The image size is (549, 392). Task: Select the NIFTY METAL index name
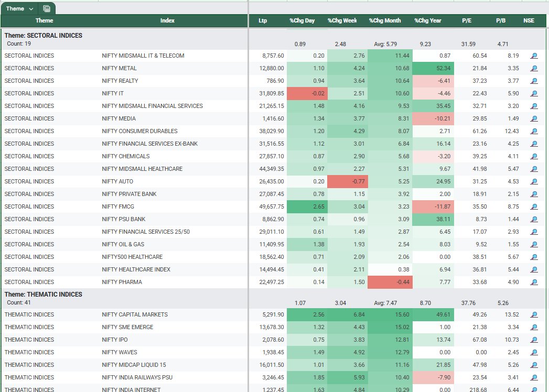[120, 68]
